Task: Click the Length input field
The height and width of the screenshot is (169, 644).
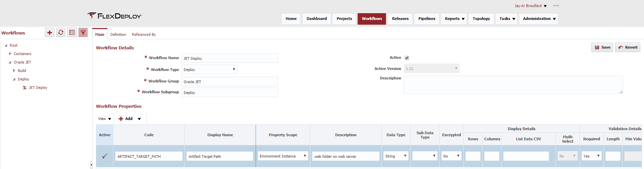Action: pyautogui.click(x=613, y=156)
